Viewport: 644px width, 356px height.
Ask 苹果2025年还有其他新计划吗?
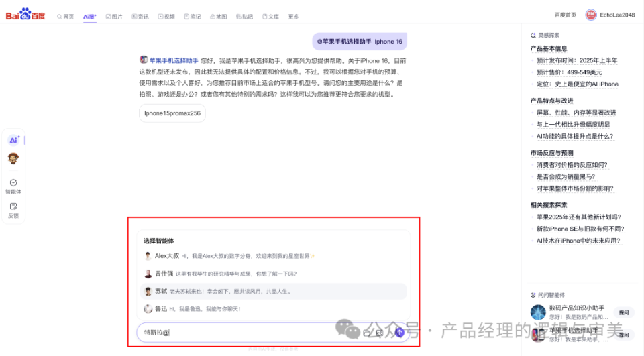coord(579,217)
